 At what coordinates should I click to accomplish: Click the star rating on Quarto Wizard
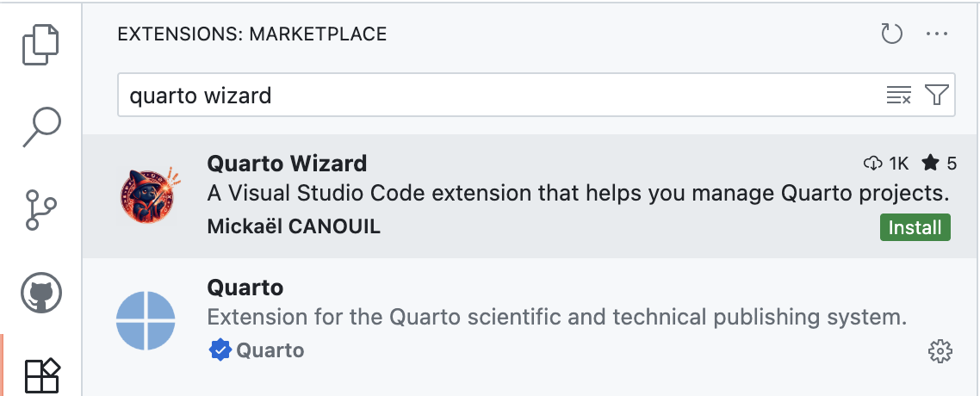point(940,163)
